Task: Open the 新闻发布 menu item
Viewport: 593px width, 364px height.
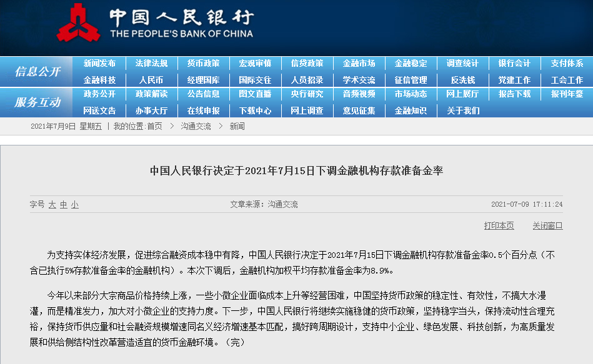Action: tap(99, 63)
